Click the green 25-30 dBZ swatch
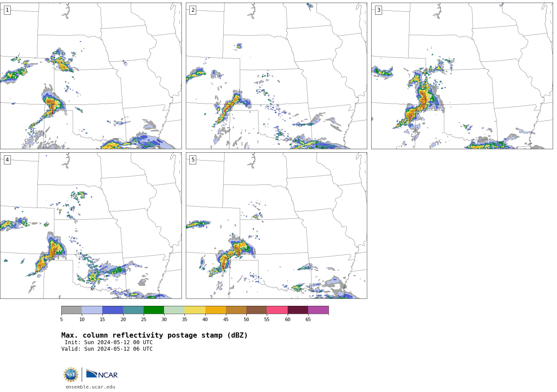This screenshot has height=392, width=557. pos(154,310)
